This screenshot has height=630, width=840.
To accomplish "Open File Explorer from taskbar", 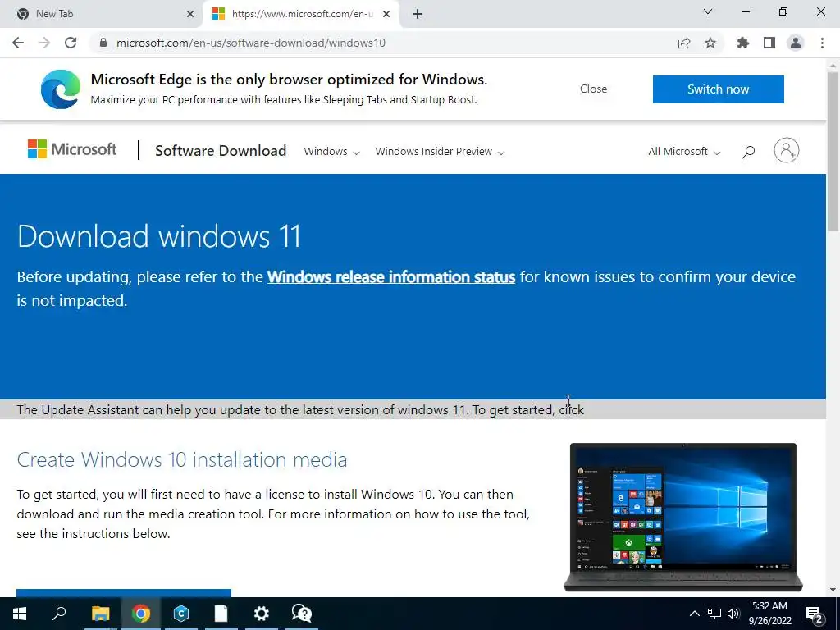I will [x=100, y=614].
